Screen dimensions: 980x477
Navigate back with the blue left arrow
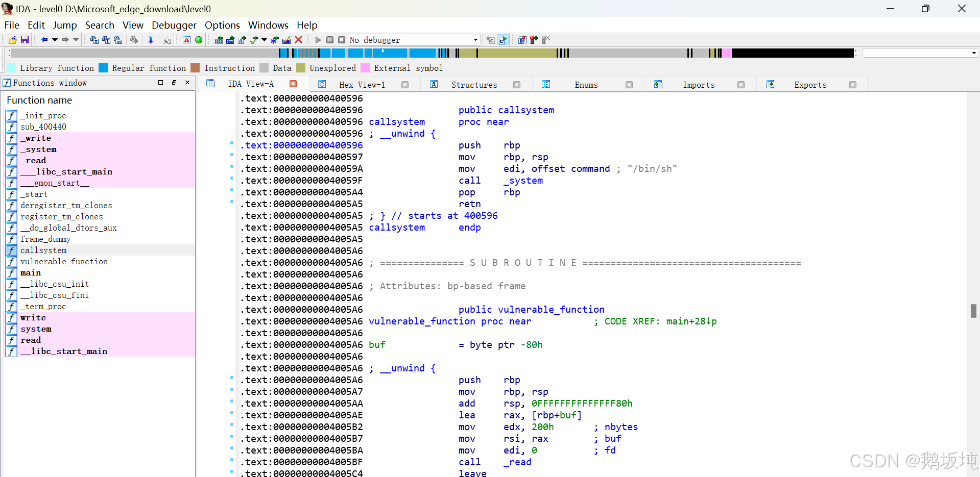(43, 39)
